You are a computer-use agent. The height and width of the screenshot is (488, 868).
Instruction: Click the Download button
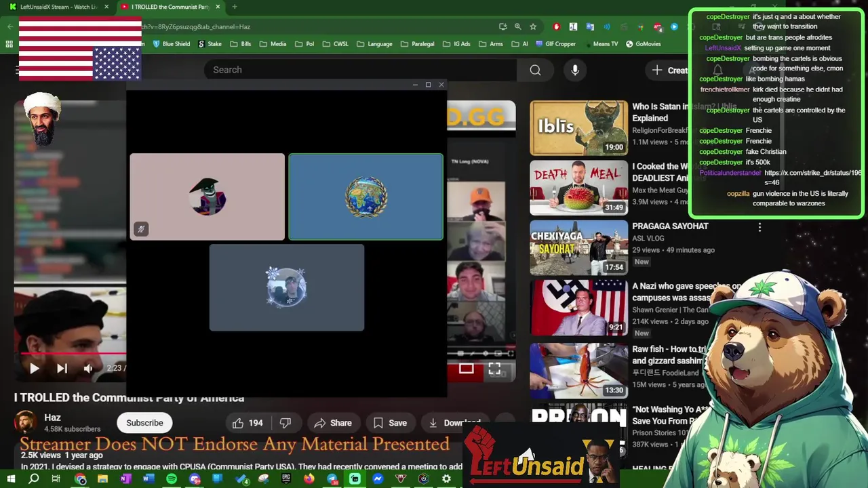coord(454,423)
